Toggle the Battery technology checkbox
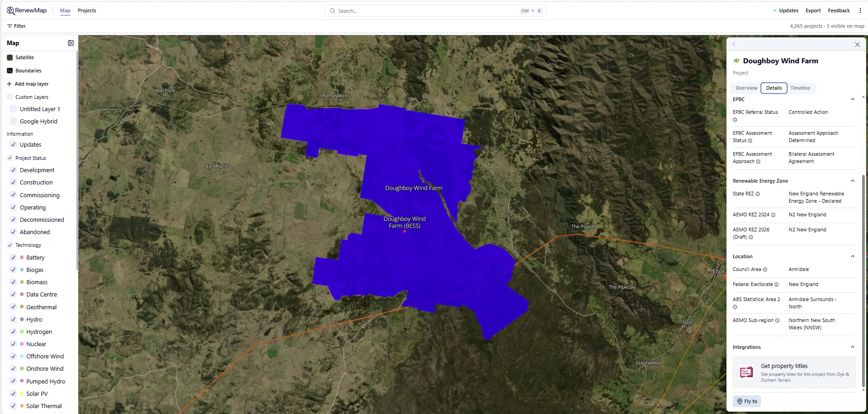 13,257
